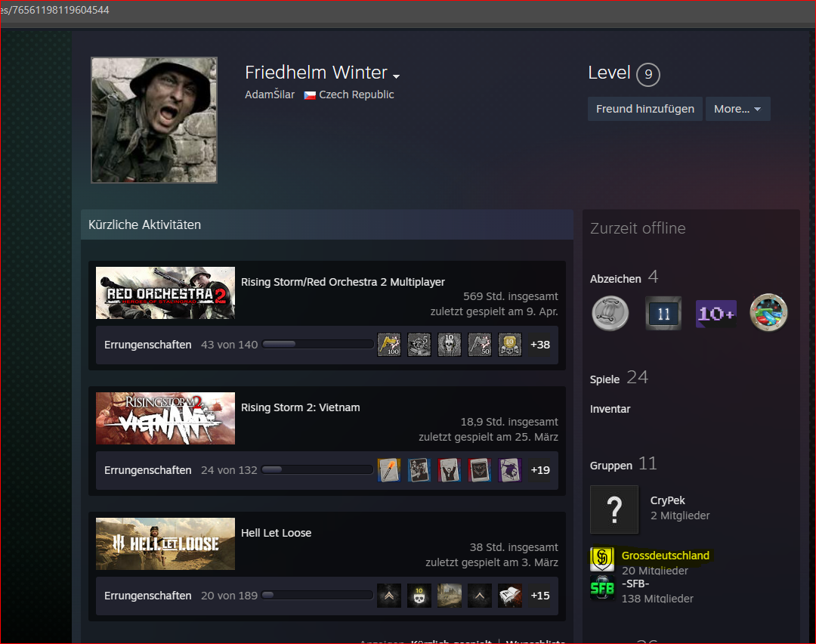Show the +19 more Vietnam achievements
816x644 pixels.
point(540,470)
